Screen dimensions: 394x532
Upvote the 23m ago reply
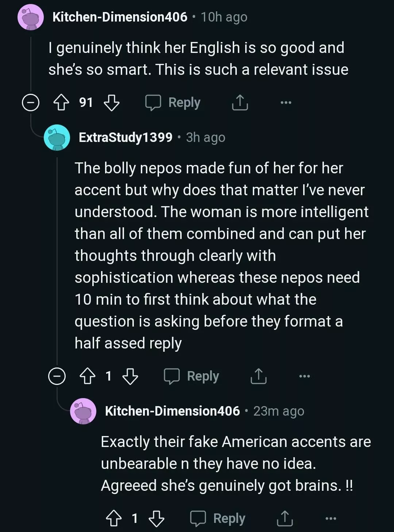(x=113, y=518)
